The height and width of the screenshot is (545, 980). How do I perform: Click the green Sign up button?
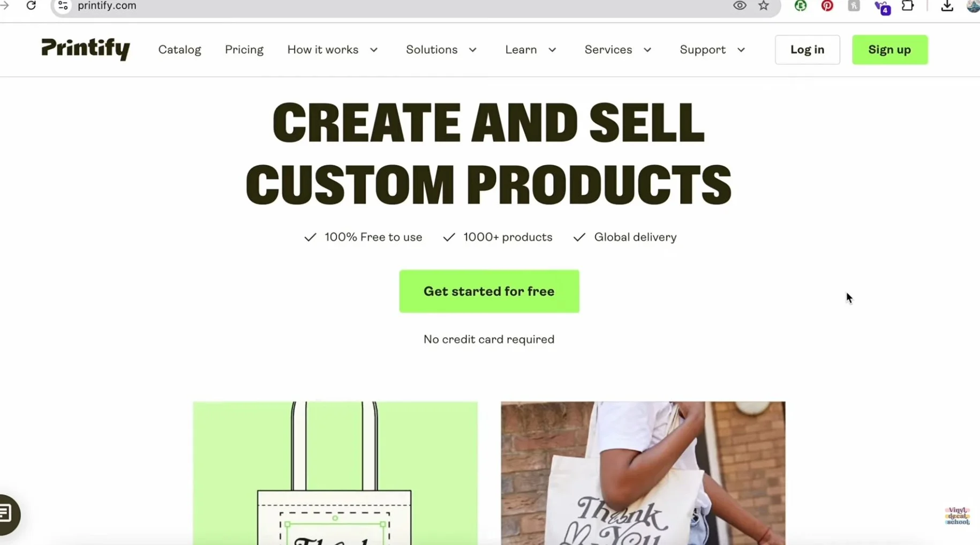pyautogui.click(x=889, y=50)
